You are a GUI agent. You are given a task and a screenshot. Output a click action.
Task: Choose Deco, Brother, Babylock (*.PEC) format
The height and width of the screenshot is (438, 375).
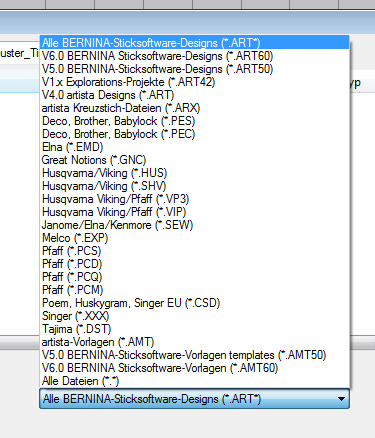pos(195,134)
